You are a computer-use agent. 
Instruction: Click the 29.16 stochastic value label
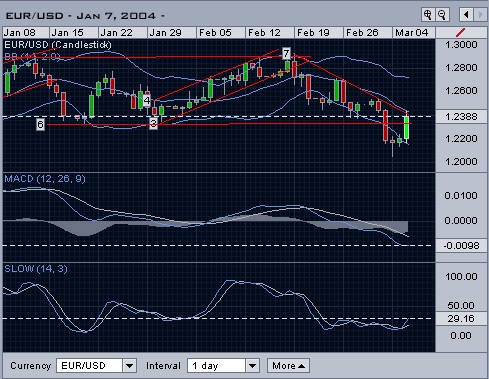coord(461,319)
